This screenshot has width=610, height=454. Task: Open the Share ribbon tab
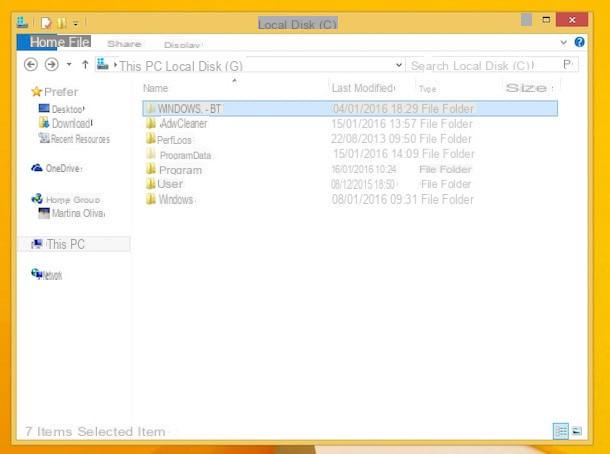[124, 44]
